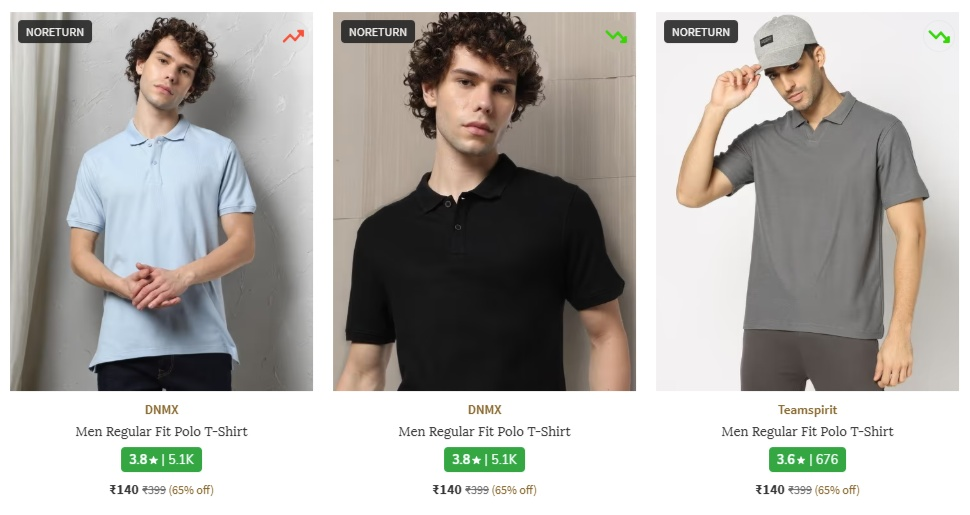Click the green price-drop icon on the black polo
This screenshot has width=970, height=515.
point(616,37)
